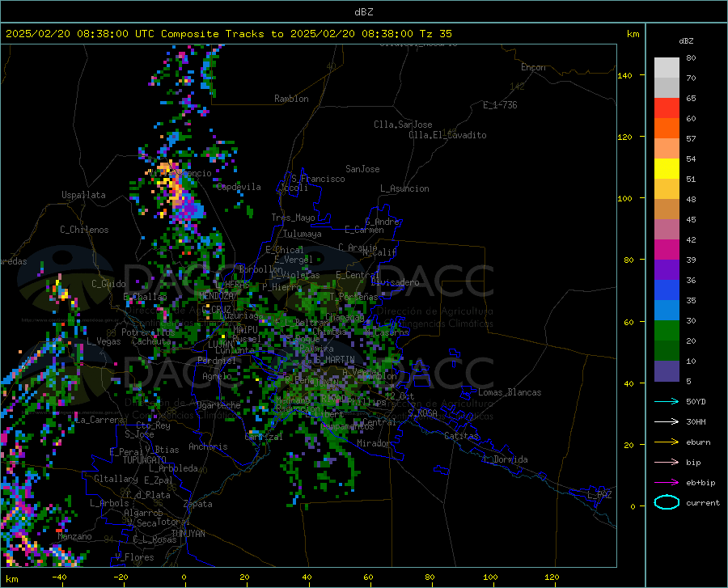The height and width of the screenshot is (588, 728).
Task: Click the 30HM white arrow legend icon
Action: point(667,421)
